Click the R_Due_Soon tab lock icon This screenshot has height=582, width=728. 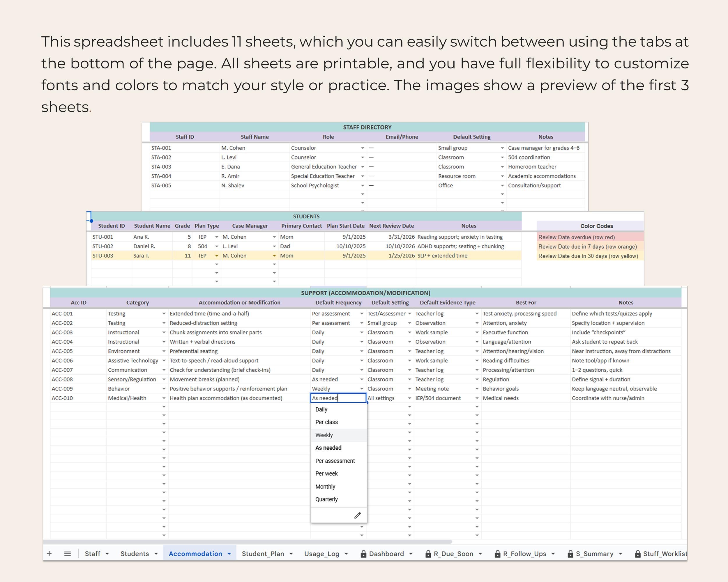coord(428,554)
